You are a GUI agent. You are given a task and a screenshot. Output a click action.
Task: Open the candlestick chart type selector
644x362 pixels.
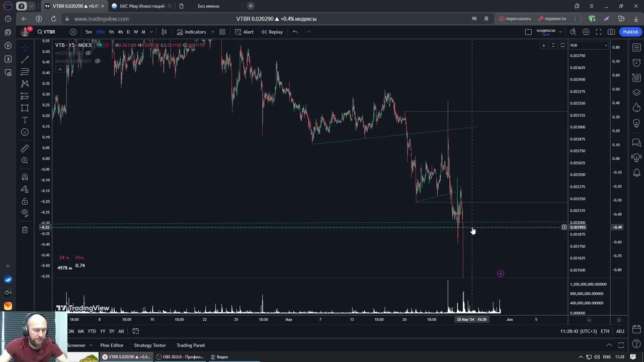point(164,32)
